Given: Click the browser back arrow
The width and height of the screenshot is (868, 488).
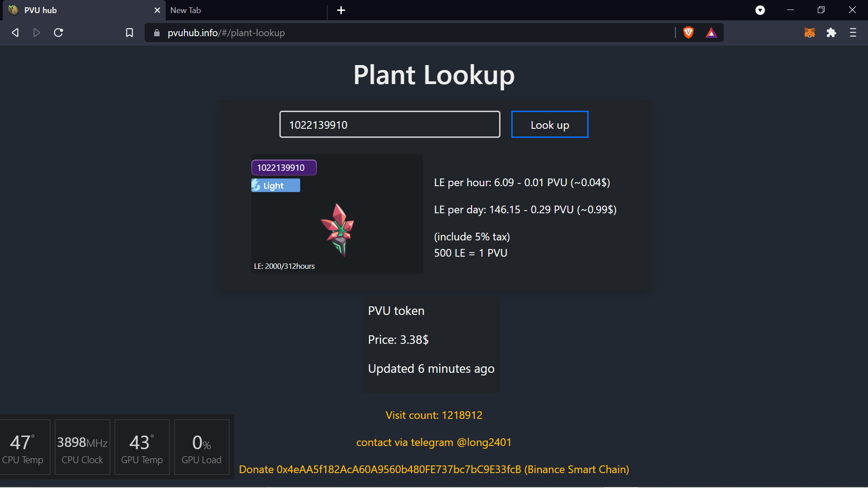Looking at the screenshot, I should coord(15,33).
